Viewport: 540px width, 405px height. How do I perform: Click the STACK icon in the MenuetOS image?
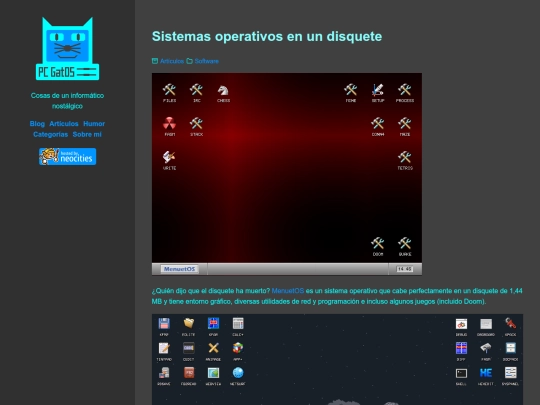coord(196,126)
